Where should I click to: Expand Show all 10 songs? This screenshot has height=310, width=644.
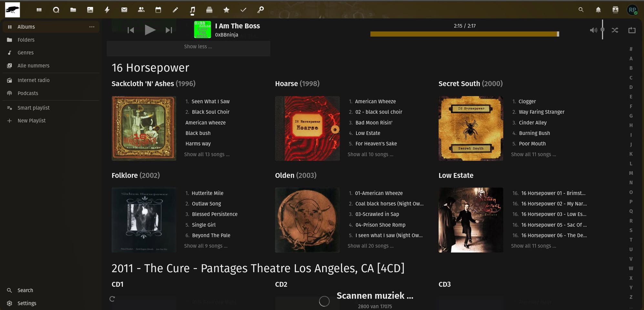(370, 154)
